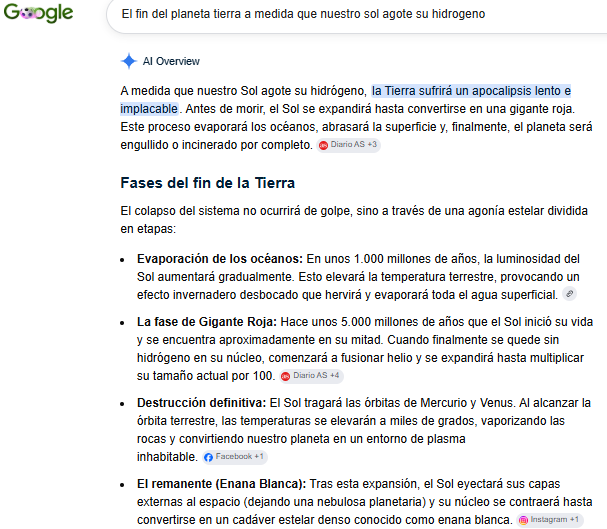Click bold text 'La fase de Gigante Roja:'
The width and height of the screenshot is (607, 529).
tap(207, 322)
